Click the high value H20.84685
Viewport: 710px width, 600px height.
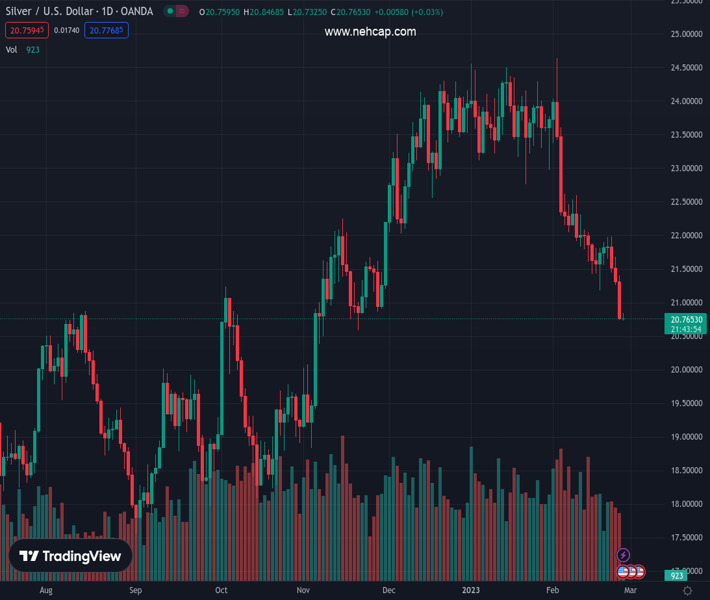263,12
